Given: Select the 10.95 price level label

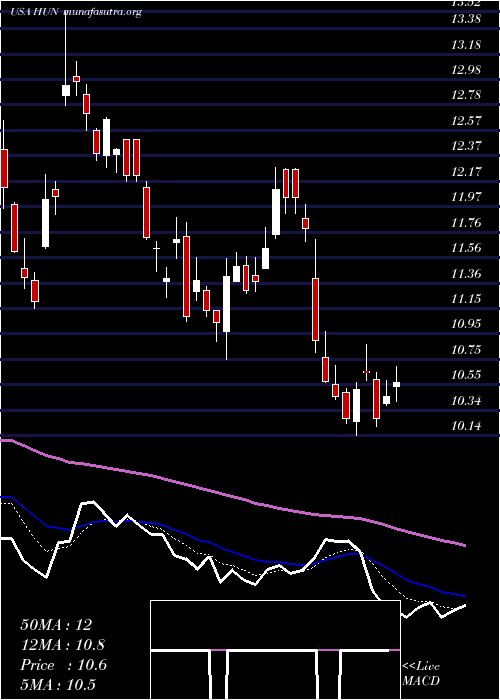Looking at the screenshot, I should tap(466, 324).
